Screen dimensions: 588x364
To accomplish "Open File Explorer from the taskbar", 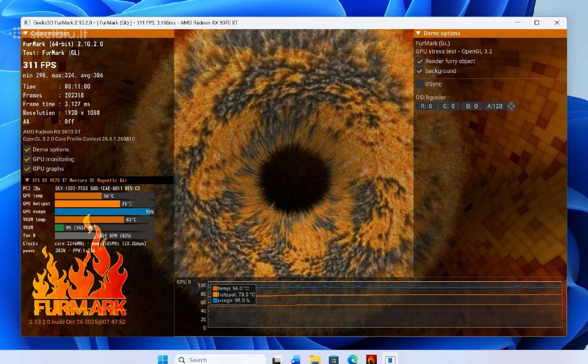I will (315, 360).
